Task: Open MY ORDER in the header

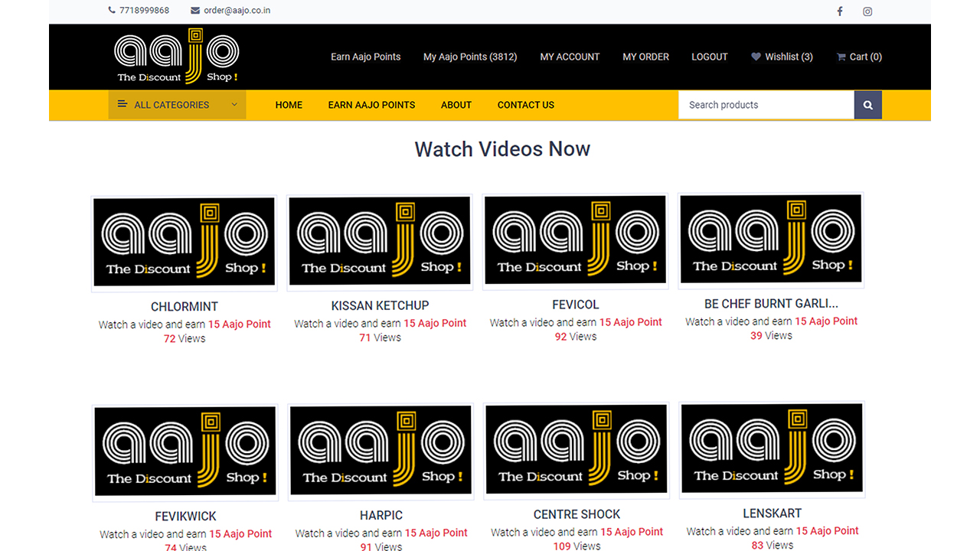Action: coord(645,57)
